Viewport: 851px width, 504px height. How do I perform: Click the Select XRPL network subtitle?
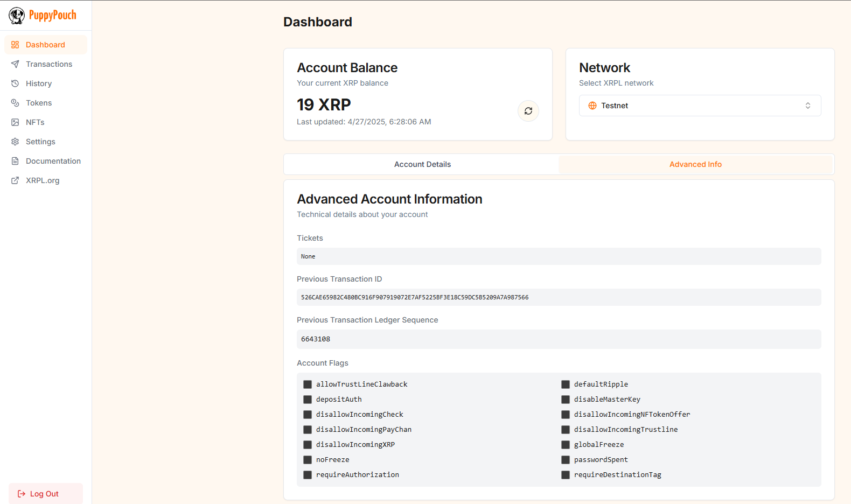pos(616,83)
